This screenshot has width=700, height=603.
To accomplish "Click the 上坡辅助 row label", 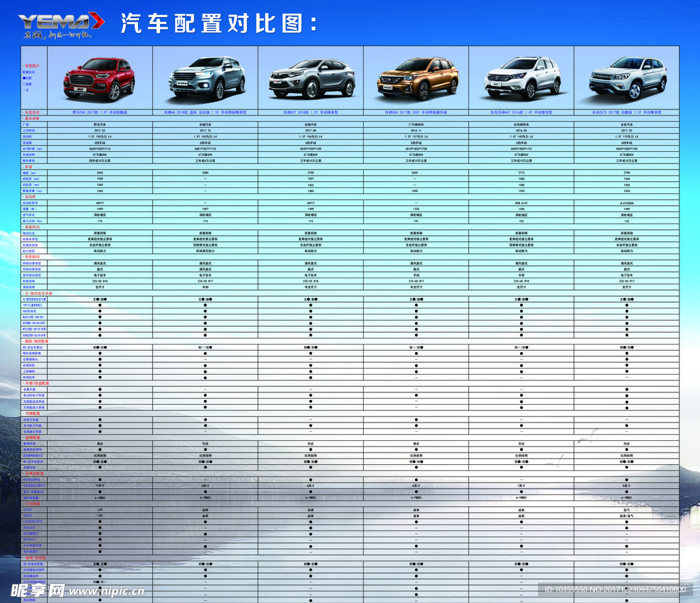I will tap(29, 372).
